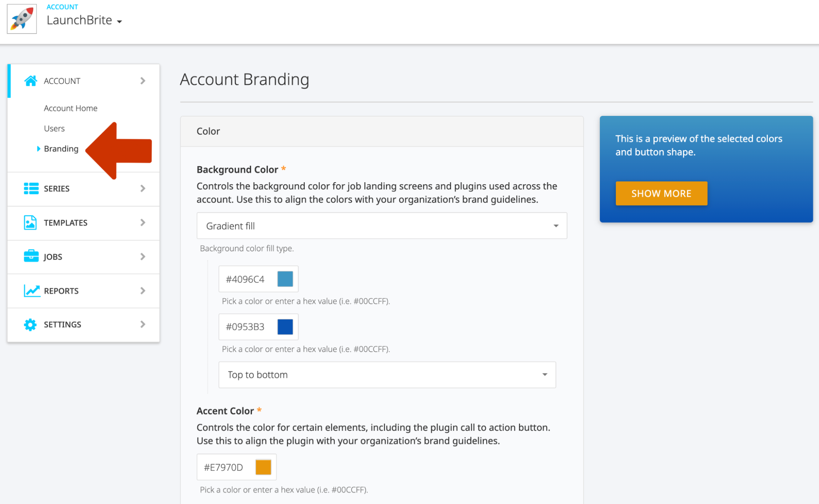Expand the JOBS section chevron

[143, 256]
